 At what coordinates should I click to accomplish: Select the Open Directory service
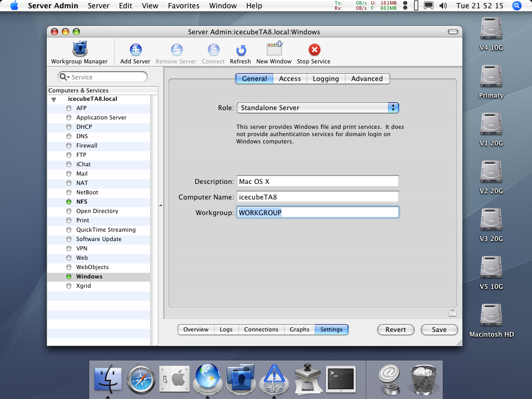[98, 211]
